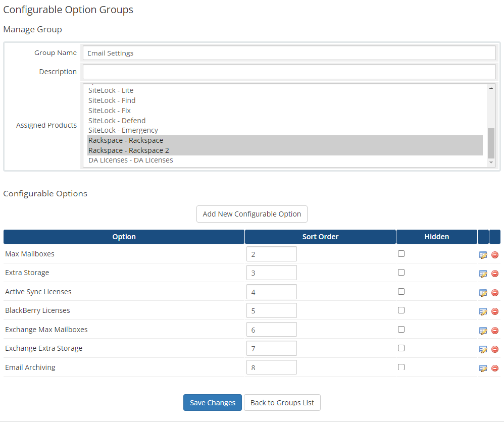
Task: Click Max Mailboxes sort order field
Action: click(x=272, y=254)
